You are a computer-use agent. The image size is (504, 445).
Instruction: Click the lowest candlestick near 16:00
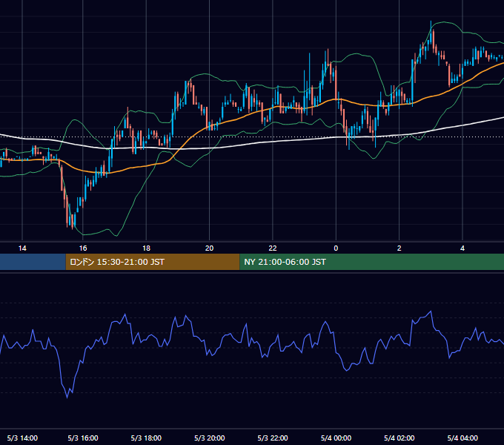pos(73,221)
